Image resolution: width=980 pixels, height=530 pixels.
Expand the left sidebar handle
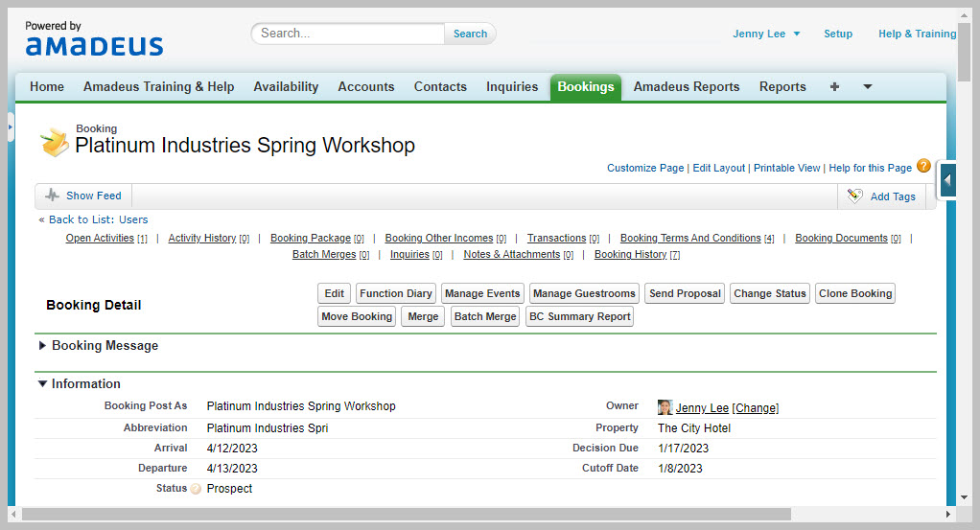click(11, 127)
